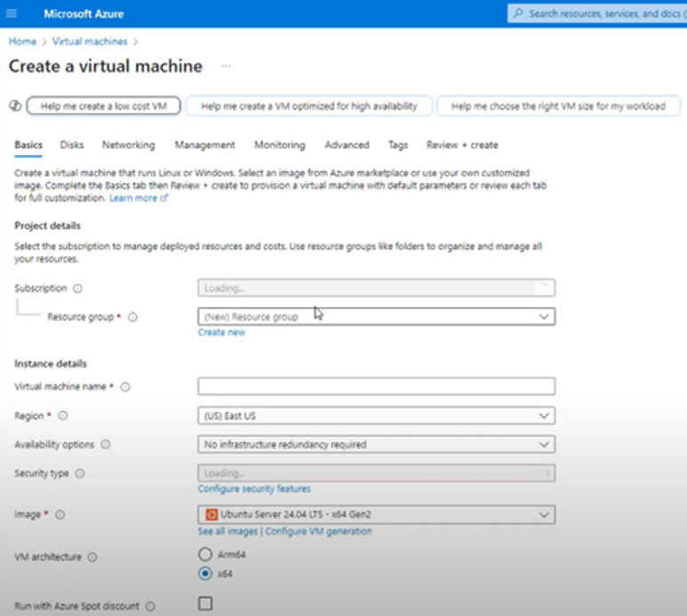Screen dimensions: 687x616
Task: Click Help me create a low cost VM
Action: pyautogui.click(x=103, y=106)
